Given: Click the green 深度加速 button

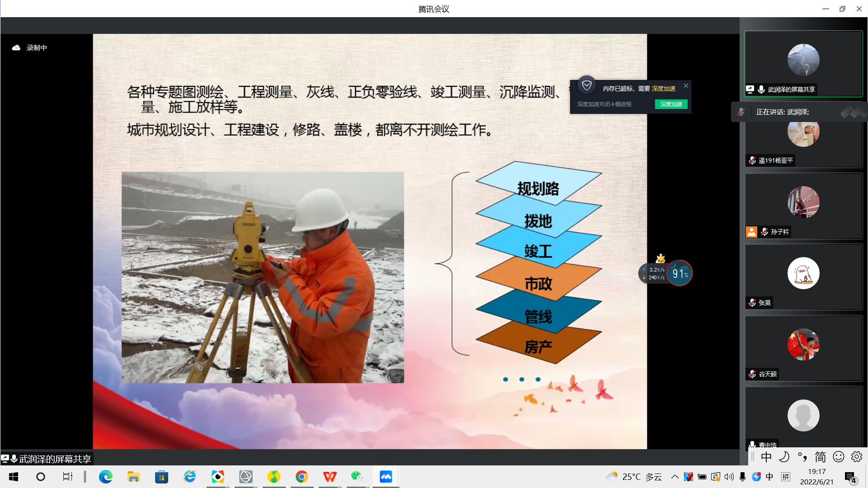Looking at the screenshot, I should coord(671,104).
